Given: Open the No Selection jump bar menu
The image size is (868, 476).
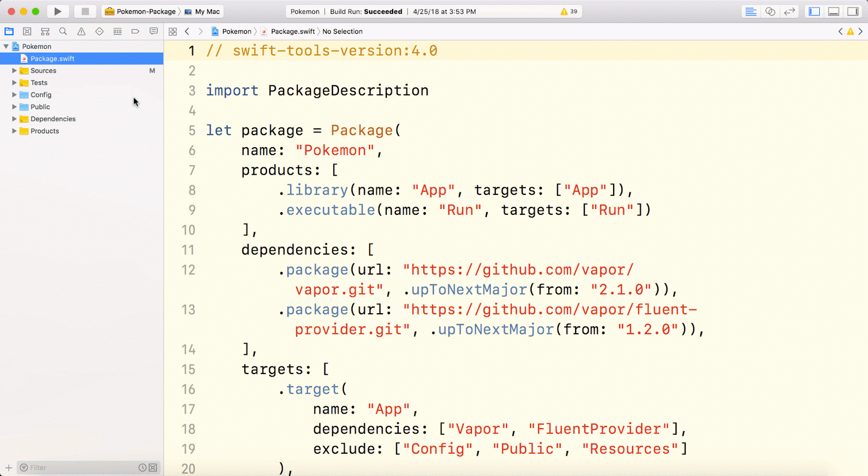Looking at the screenshot, I should tap(342, 31).
